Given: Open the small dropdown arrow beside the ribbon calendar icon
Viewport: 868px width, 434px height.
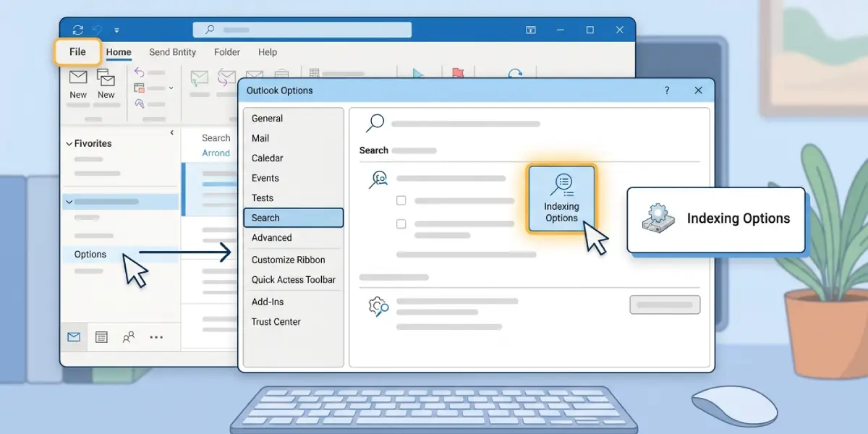Looking at the screenshot, I should [171, 88].
